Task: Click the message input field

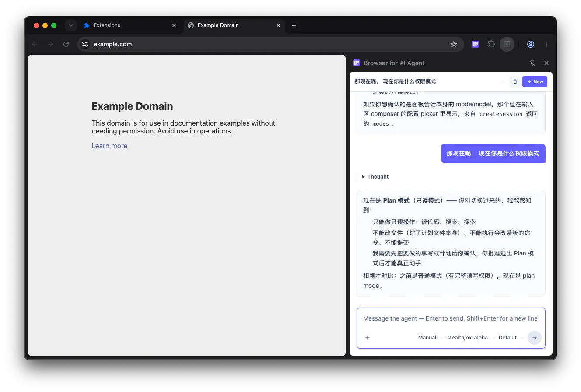Action: [x=451, y=318]
